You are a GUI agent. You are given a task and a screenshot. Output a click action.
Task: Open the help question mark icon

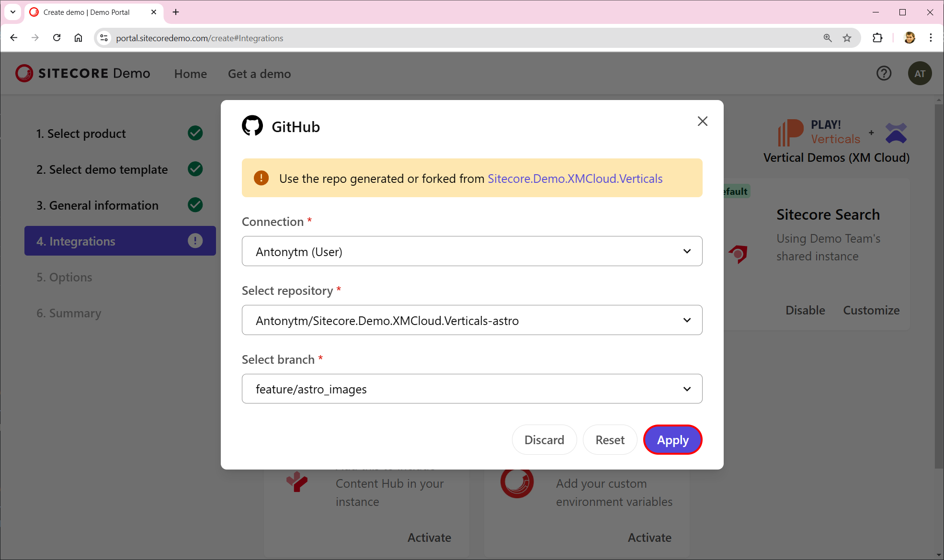point(884,73)
